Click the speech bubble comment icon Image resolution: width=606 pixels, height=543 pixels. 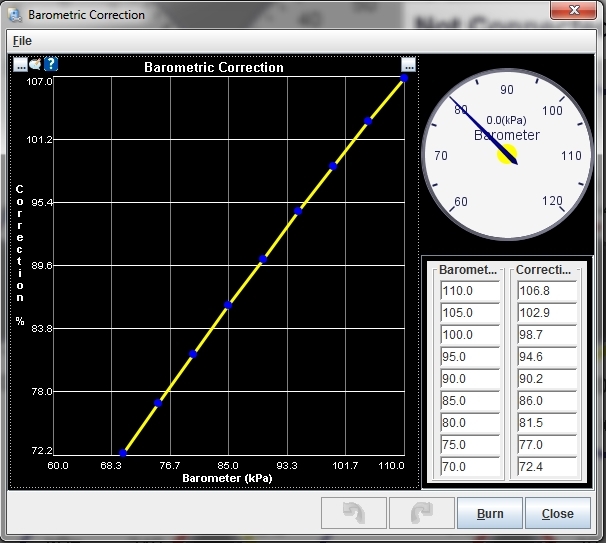[x=35, y=65]
